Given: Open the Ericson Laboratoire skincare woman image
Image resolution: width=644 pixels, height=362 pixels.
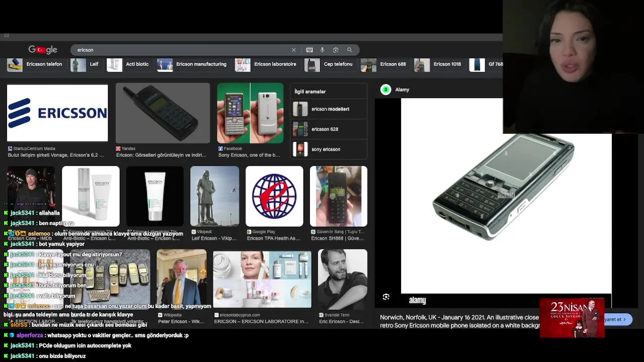Looking at the screenshot, I should point(262,279).
